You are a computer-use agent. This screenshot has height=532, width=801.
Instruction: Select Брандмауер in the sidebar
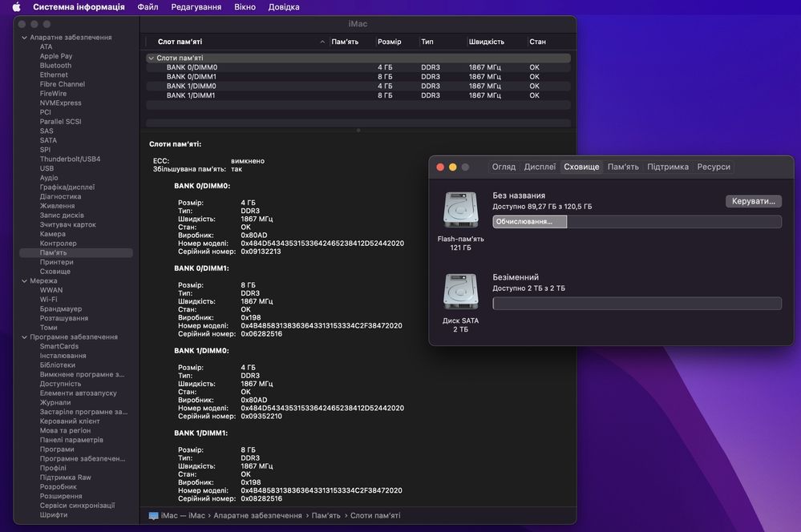pos(61,309)
